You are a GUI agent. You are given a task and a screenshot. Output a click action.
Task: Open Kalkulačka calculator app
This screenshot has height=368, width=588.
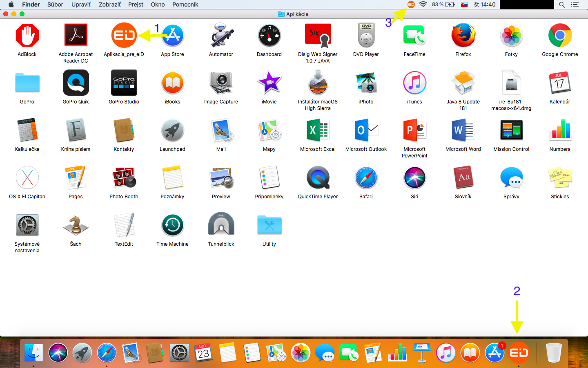(27, 130)
